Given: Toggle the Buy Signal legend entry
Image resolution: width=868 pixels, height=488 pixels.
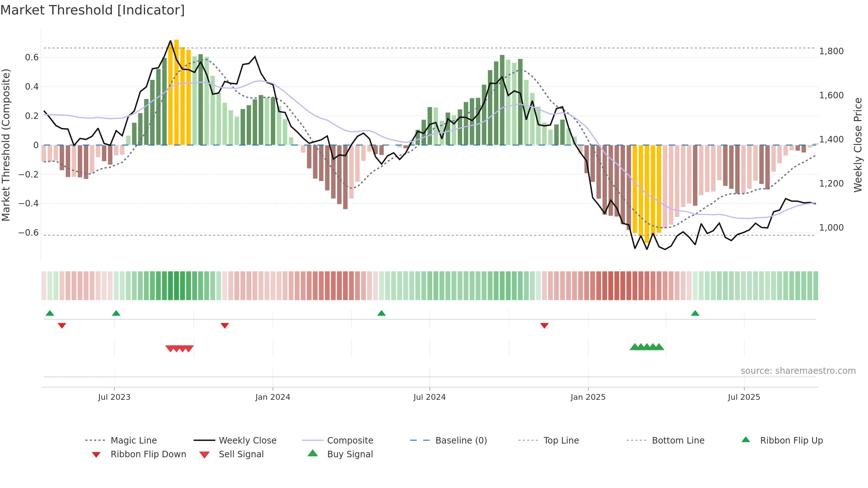Looking at the screenshot, I should [x=340, y=454].
